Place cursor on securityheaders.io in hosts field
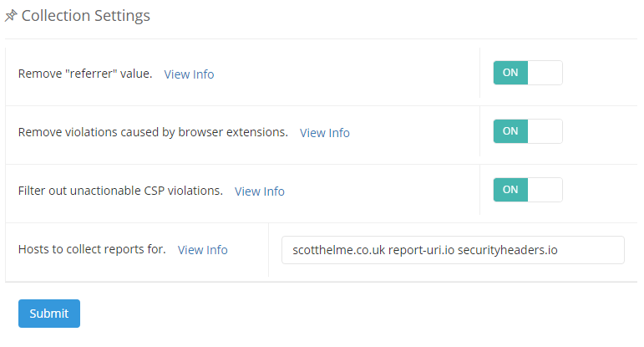 coord(507,250)
